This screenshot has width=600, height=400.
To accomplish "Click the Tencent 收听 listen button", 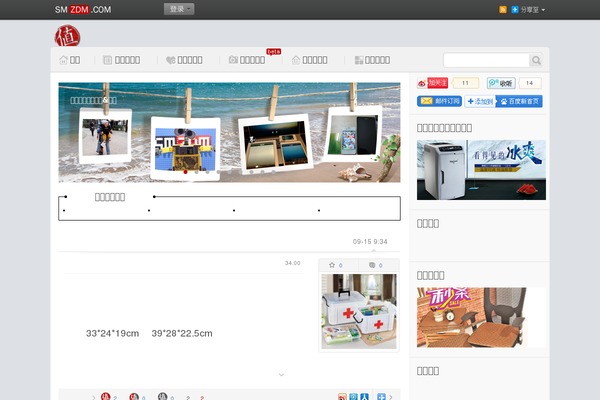I will tap(501, 83).
